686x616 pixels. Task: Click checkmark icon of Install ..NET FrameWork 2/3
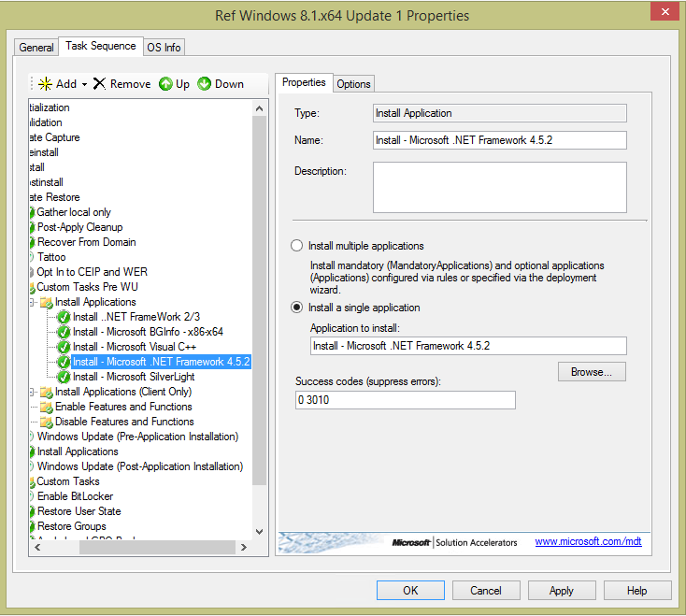(x=64, y=317)
